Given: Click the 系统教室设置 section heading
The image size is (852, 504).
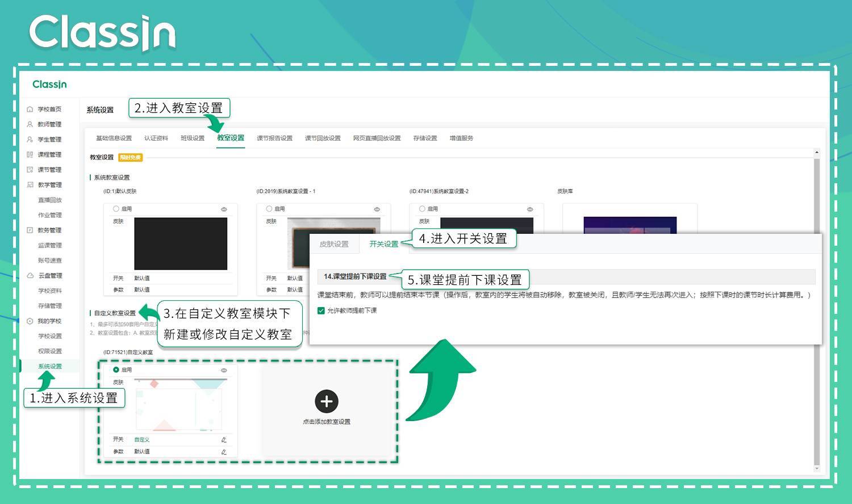Looking at the screenshot, I should click(111, 178).
